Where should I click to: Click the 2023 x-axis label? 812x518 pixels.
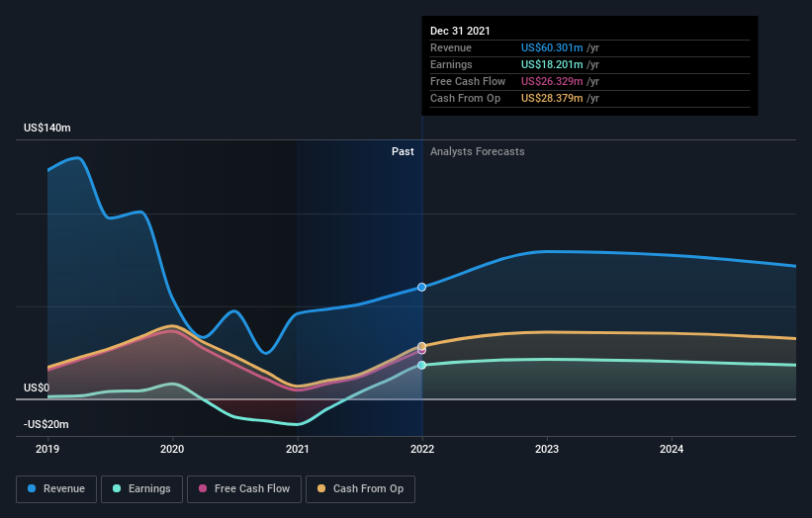click(x=547, y=449)
